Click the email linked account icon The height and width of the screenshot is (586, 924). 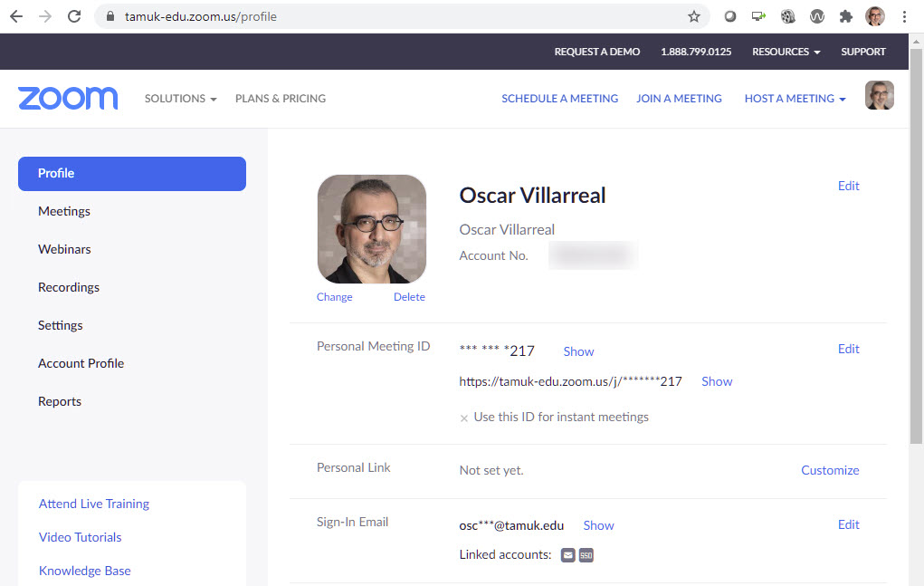[568, 555]
